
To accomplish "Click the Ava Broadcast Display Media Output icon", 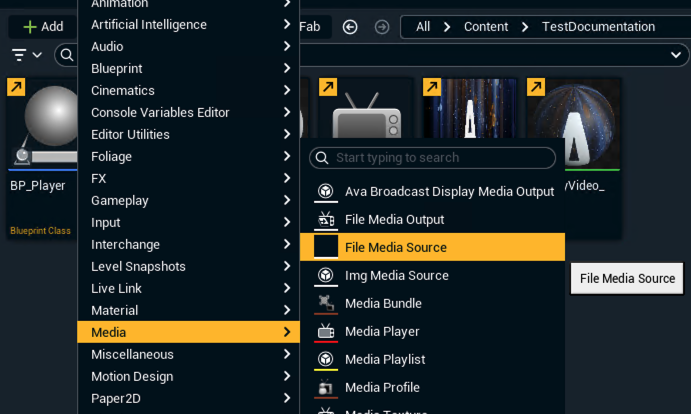I will pos(326,192).
